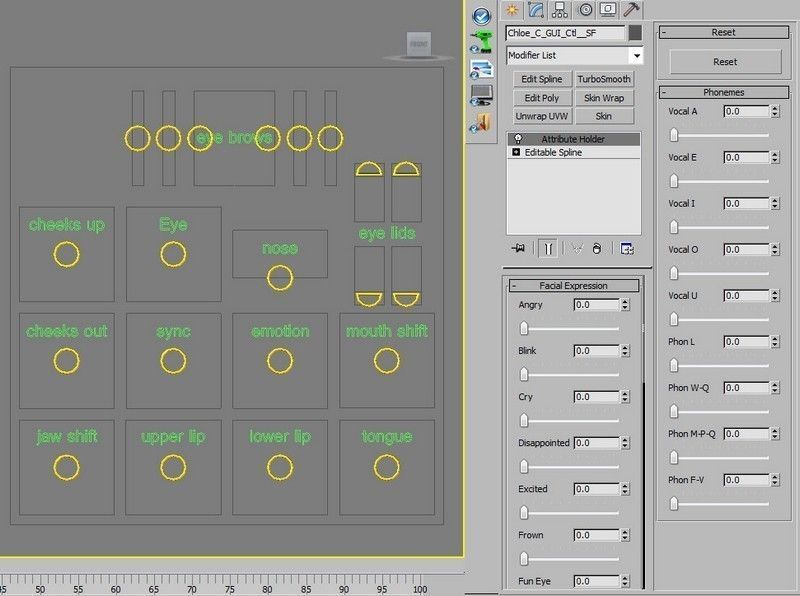This screenshot has height=596, width=800.
Task: Open the Motion panel tab
Action: click(x=585, y=10)
